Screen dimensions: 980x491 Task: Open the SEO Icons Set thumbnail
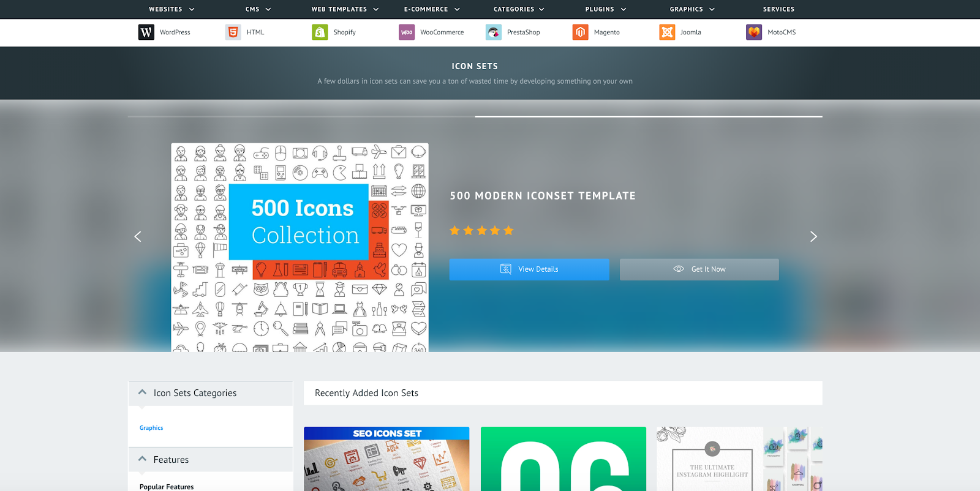point(386,459)
